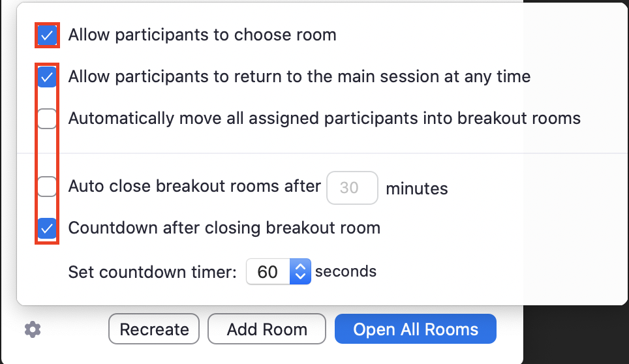Screen dimensions: 629x364
Task: Open the breakout room options gear icon
Action: tap(33, 329)
